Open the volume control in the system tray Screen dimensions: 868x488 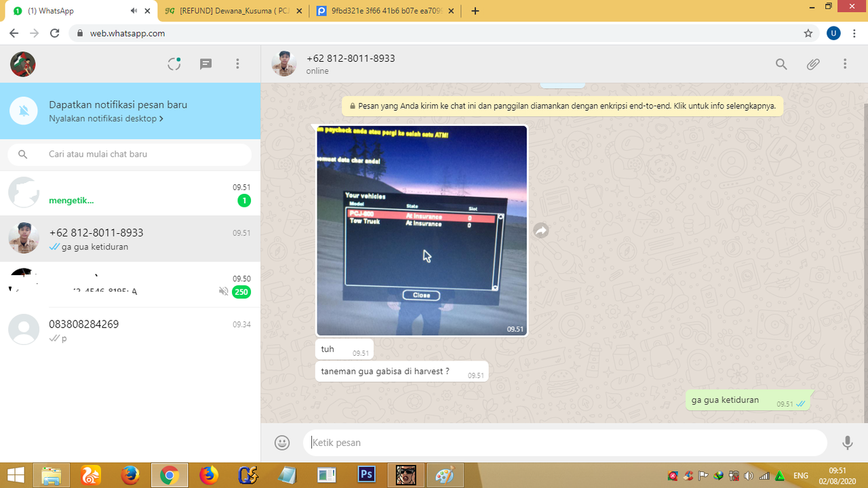(x=749, y=476)
